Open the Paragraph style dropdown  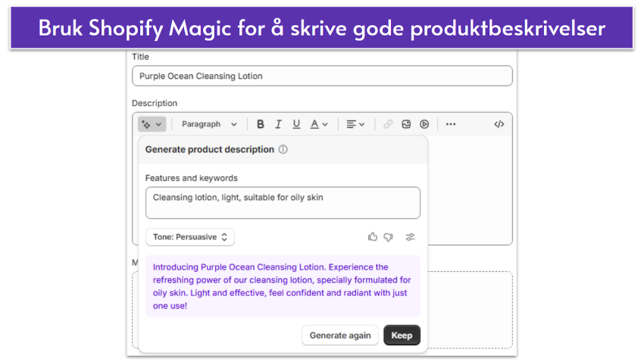[x=209, y=124]
